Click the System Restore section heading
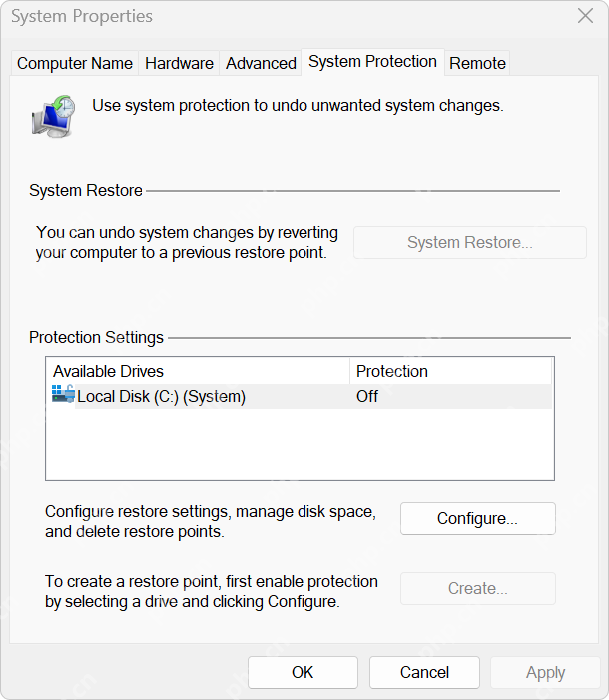Viewport: 609px width, 700px height. [86, 190]
